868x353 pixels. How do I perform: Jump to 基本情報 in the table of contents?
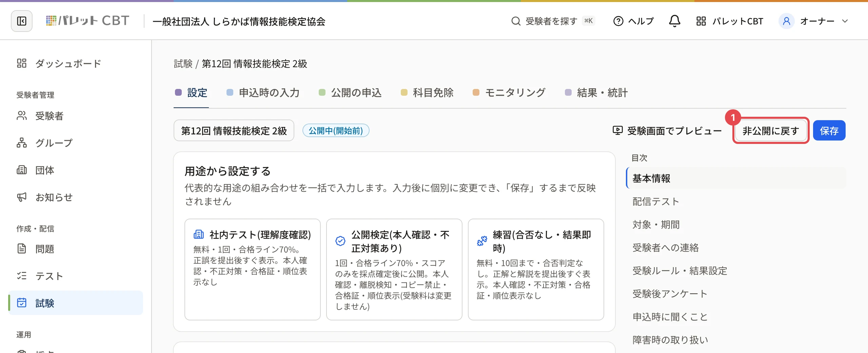(x=736, y=178)
